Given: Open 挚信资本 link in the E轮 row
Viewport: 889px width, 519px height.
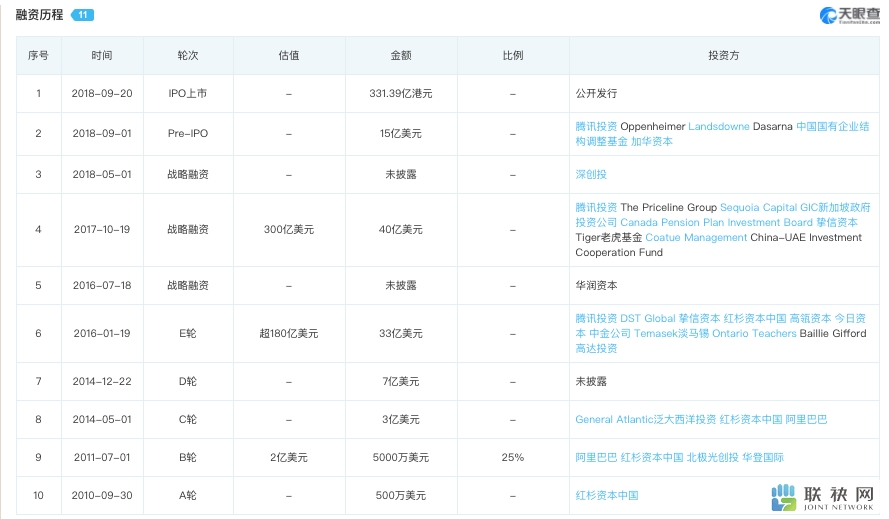Looking at the screenshot, I should (699, 318).
